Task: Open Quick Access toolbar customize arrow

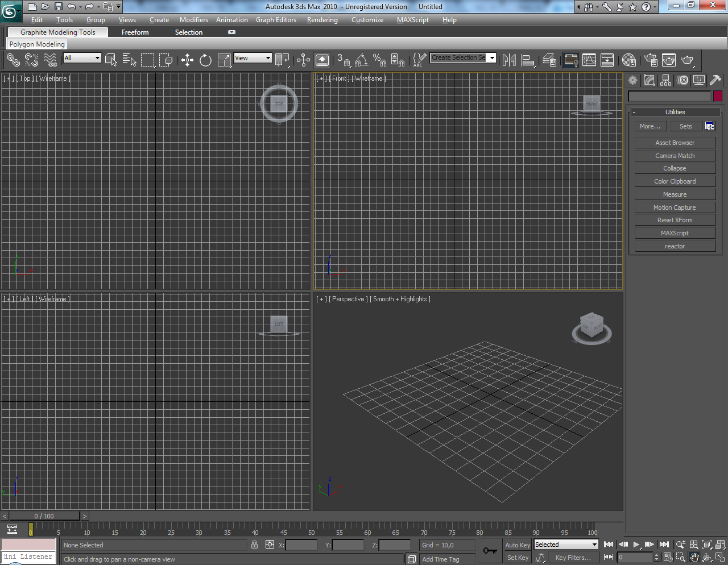Action: tap(118, 7)
